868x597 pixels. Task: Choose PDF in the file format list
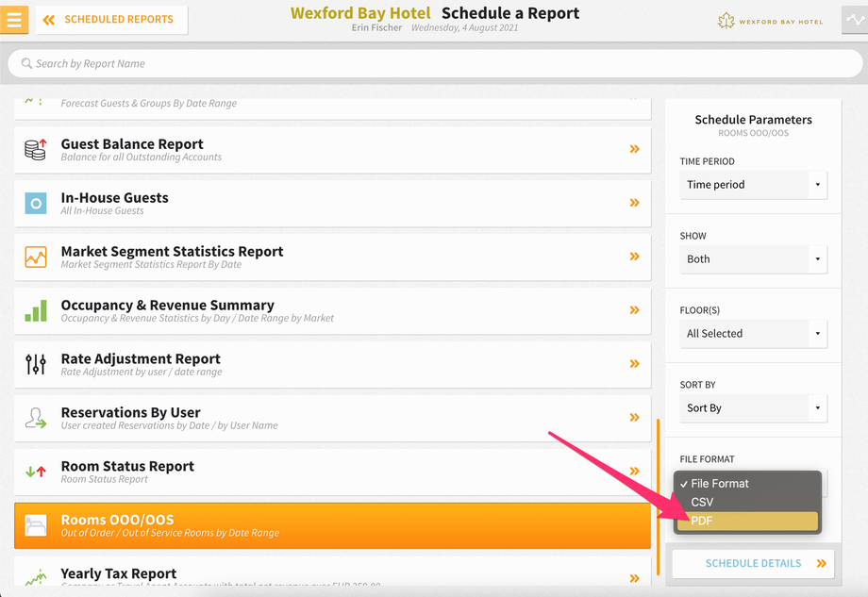(747, 521)
